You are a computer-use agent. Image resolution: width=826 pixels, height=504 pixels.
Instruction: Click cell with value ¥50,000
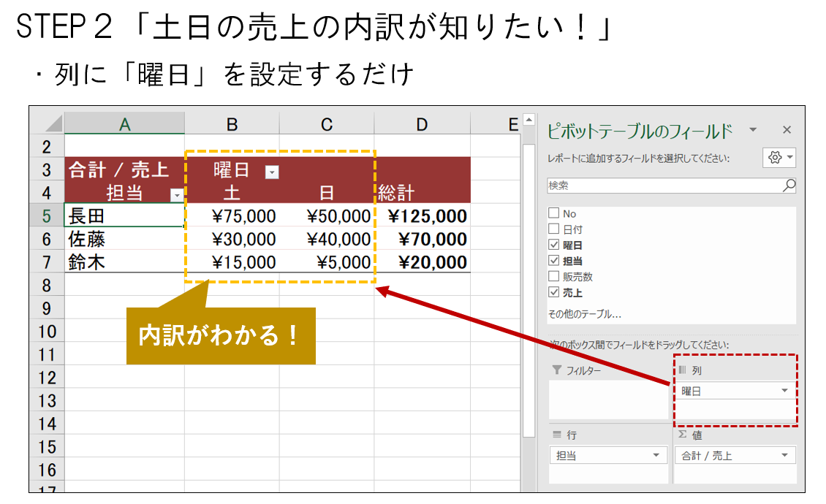click(327, 215)
